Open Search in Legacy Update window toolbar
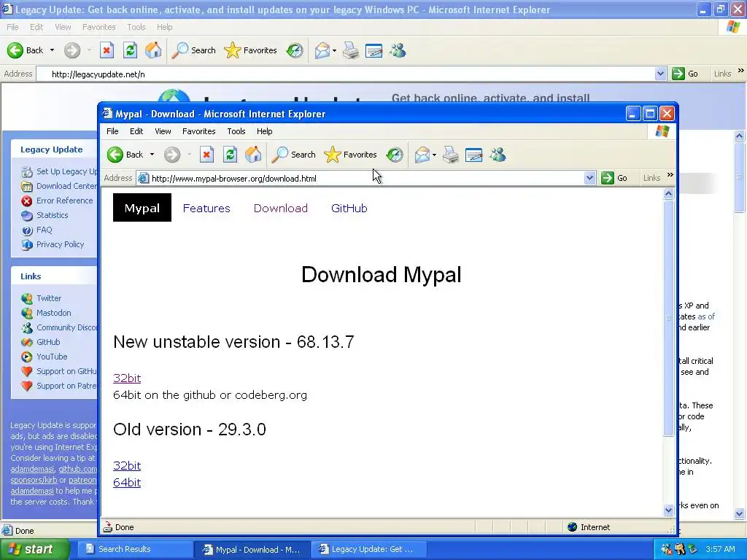This screenshot has width=747, height=560. tap(194, 50)
